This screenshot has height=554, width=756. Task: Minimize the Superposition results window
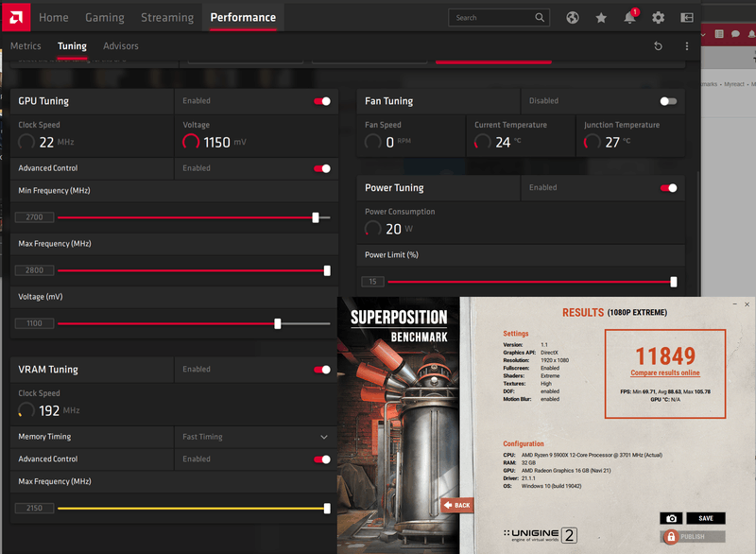(735, 304)
